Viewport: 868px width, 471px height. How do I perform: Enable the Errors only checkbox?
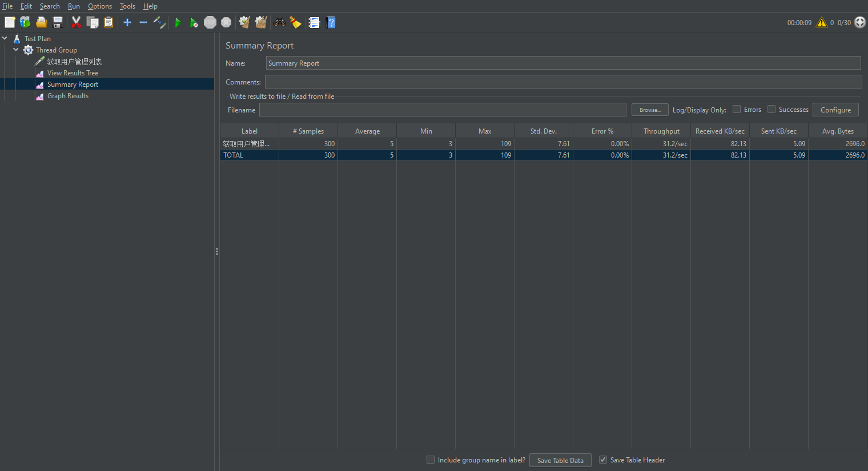pos(737,109)
